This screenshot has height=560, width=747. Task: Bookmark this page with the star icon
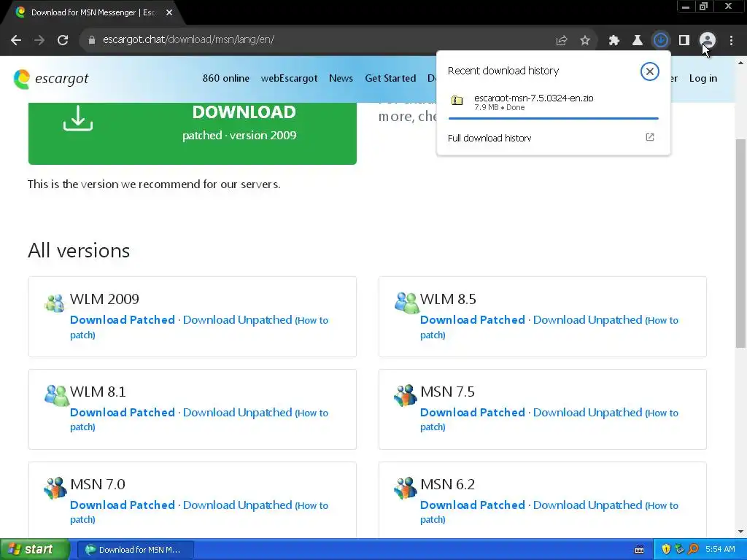[x=585, y=41]
